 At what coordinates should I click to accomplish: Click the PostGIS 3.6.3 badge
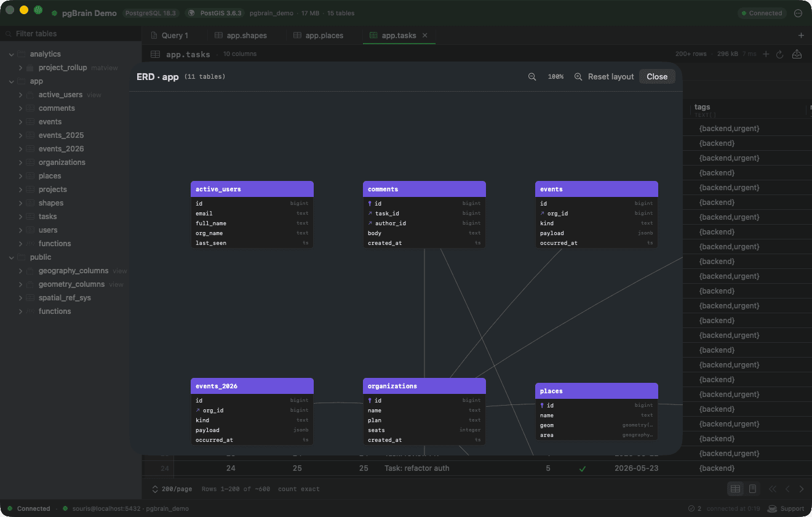pyautogui.click(x=215, y=13)
